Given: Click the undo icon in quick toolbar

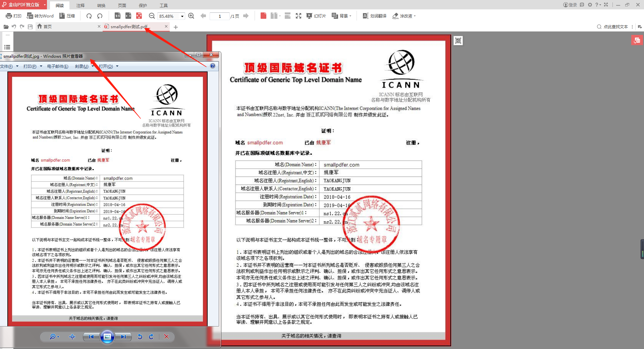Looking at the screenshot, I should 14,27.
